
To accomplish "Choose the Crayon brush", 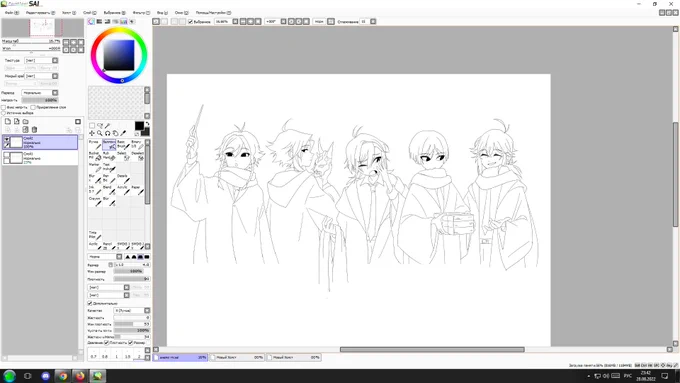I will [95, 201].
